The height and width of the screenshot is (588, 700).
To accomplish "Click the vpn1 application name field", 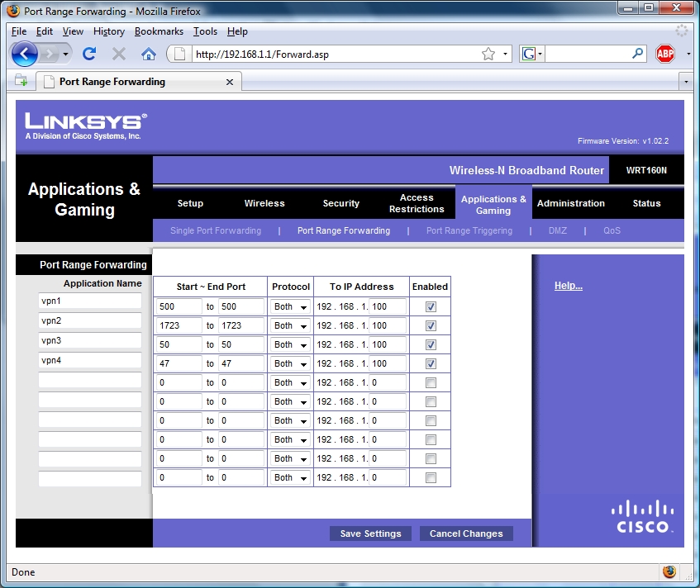I will [90, 301].
